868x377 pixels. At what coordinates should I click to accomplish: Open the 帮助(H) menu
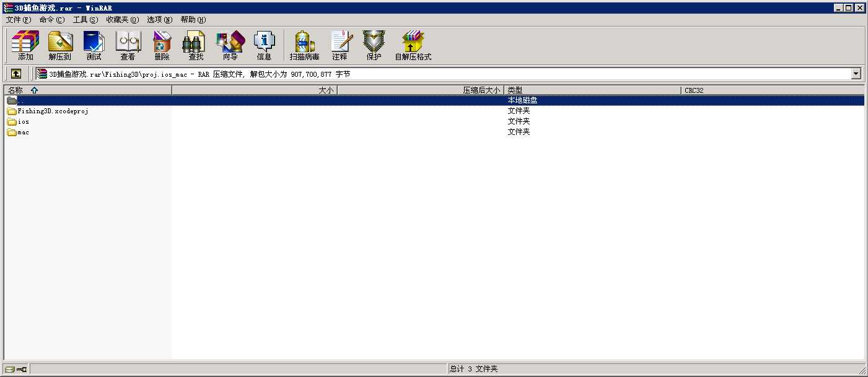[193, 20]
